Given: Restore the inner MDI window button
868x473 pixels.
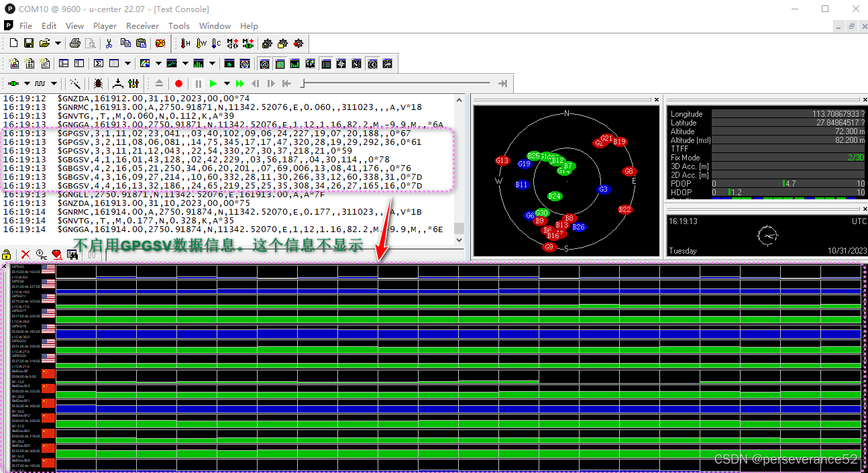Looking at the screenshot, I should click(x=852, y=26).
